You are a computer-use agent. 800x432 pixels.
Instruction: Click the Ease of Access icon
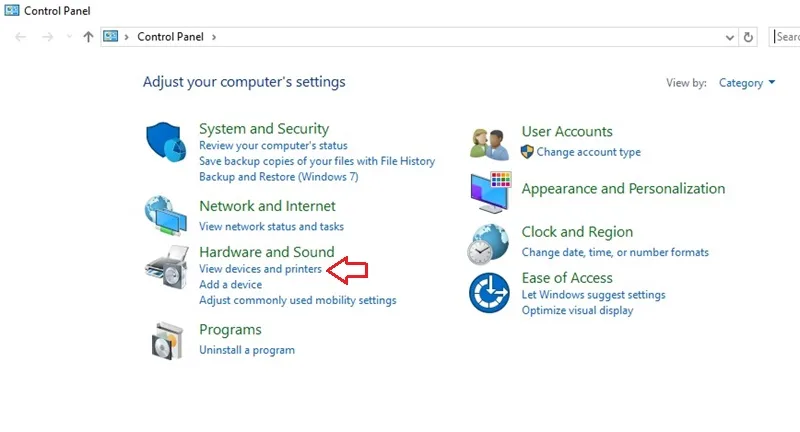pos(489,293)
